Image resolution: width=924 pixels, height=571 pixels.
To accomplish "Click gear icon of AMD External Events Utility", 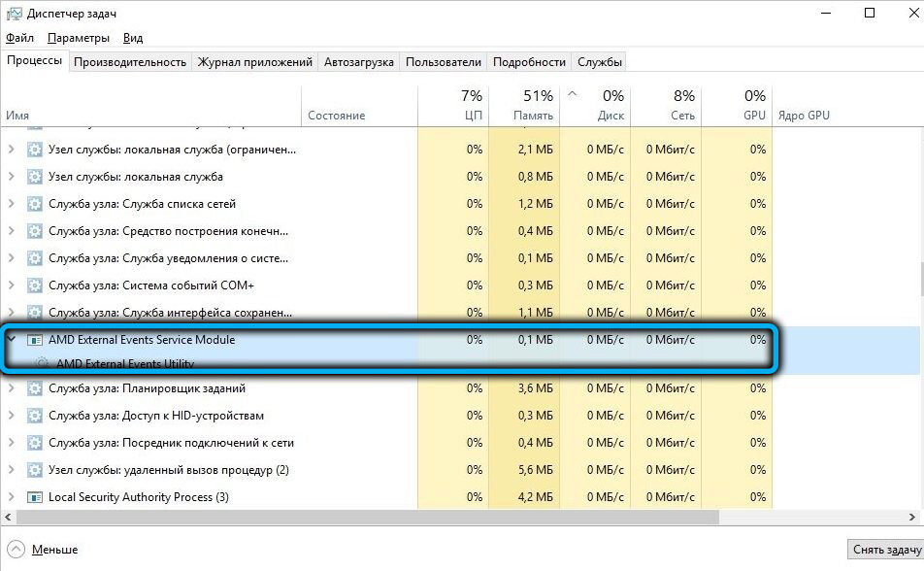I will pyautogui.click(x=42, y=363).
